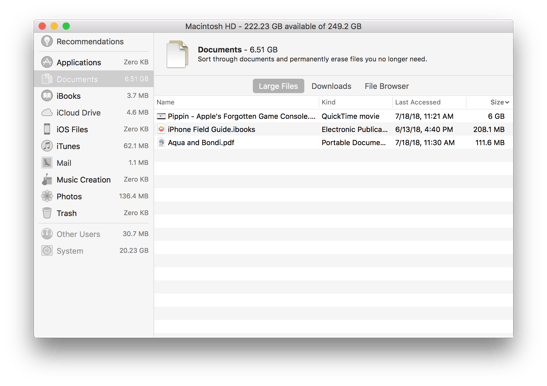Click the large Documents header icon
Viewport: 547px width, 386px height.
[x=177, y=54]
